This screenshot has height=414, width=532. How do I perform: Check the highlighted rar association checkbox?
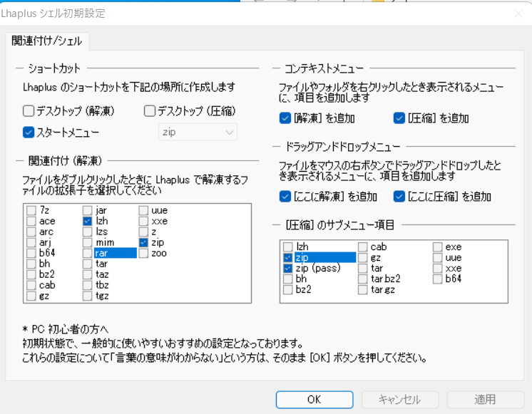coord(87,253)
